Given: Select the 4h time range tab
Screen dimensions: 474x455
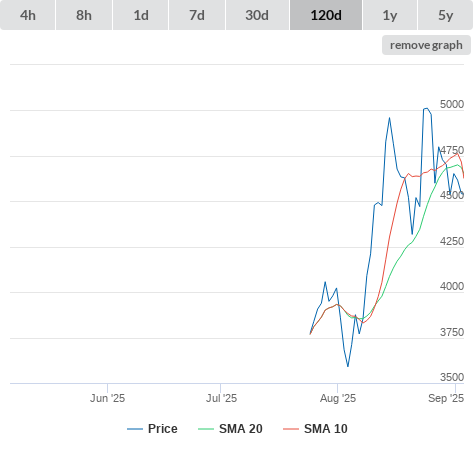Looking at the screenshot, I should pyautogui.click(x=28, y=15).
